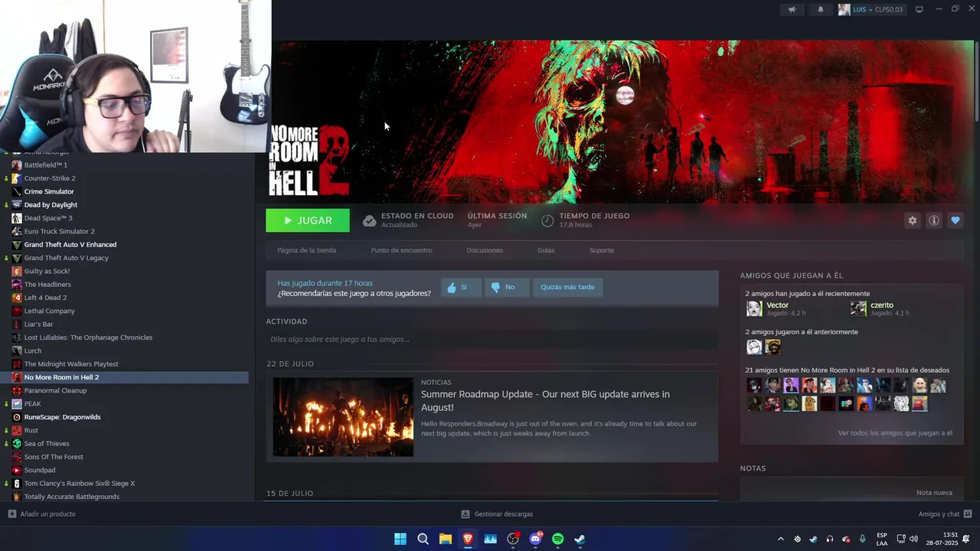Screen dimensions: 980x551
Task: Open game settings gear icon
Action: point(912,220)
